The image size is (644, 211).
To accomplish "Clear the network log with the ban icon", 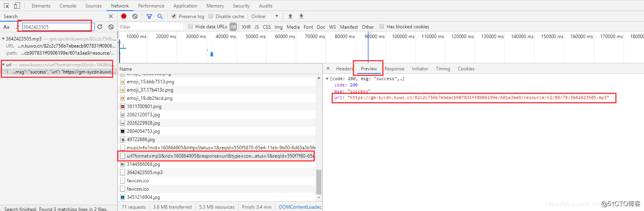I will tap(135, 16).
